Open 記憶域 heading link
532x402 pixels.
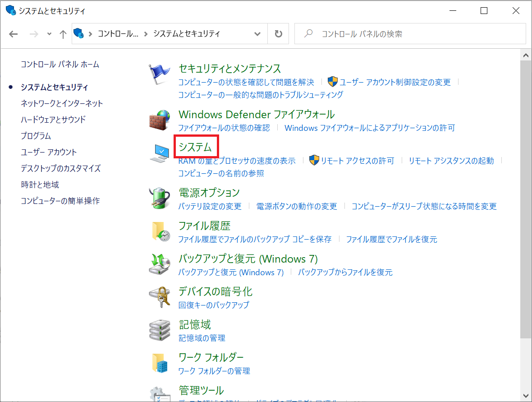tap(195, 324)
